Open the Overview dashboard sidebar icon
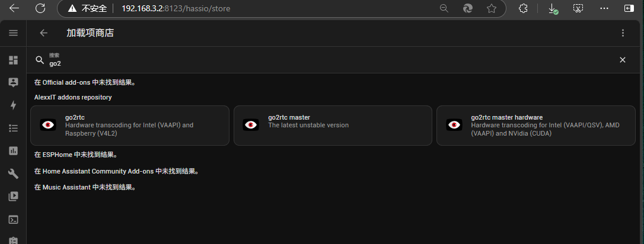 coord(13,60)
